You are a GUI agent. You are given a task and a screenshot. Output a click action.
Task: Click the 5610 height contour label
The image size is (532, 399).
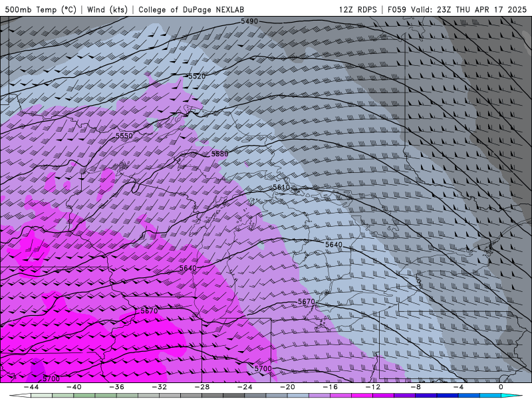click(281, 188)
